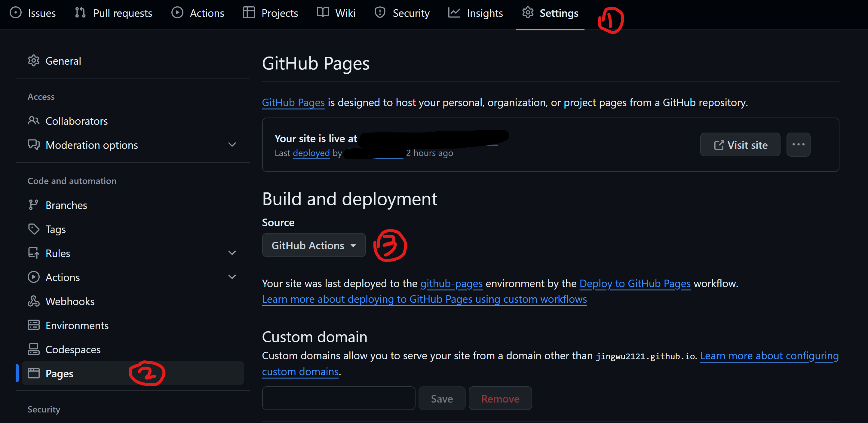Select General in settings sidebar
The height and width of the screenshot is (423, 868).
pos(133,61)
